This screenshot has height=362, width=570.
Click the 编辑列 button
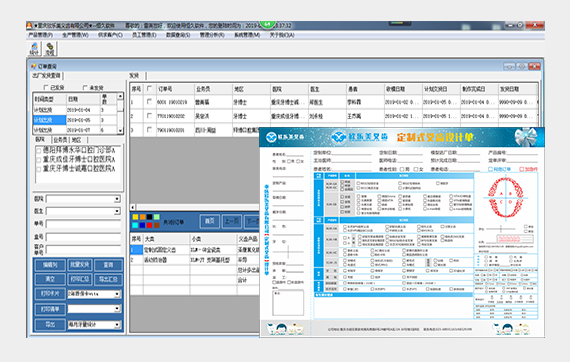[x=50, y=265]
